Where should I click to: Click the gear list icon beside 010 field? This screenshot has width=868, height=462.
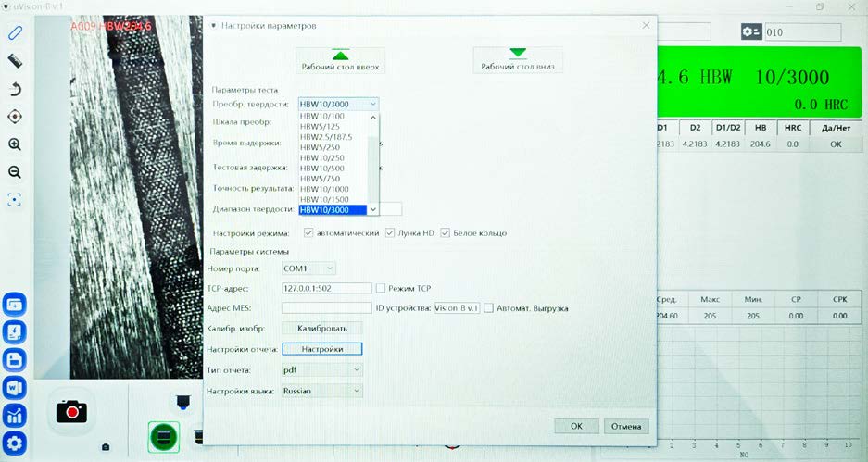click(751, 32)
